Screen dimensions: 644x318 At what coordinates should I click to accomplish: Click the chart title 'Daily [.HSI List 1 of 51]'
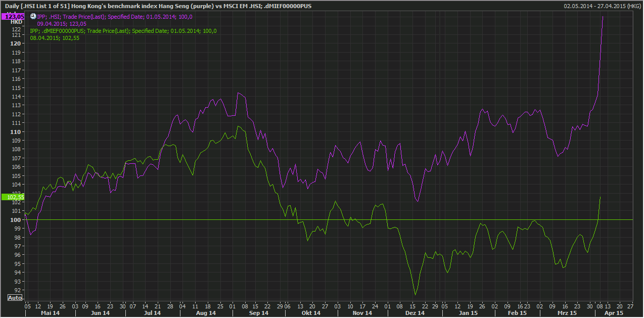pyautogui.click(x=38, y=6)
